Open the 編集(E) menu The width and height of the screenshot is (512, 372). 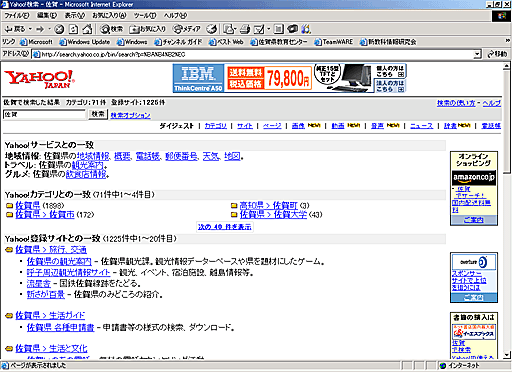(47, 15)
